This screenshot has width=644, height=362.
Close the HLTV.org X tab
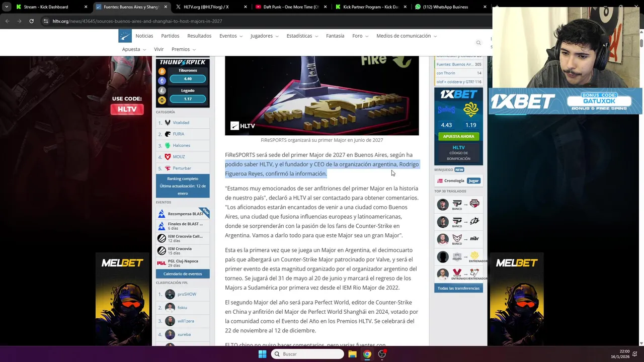click(x=246, y=7)
